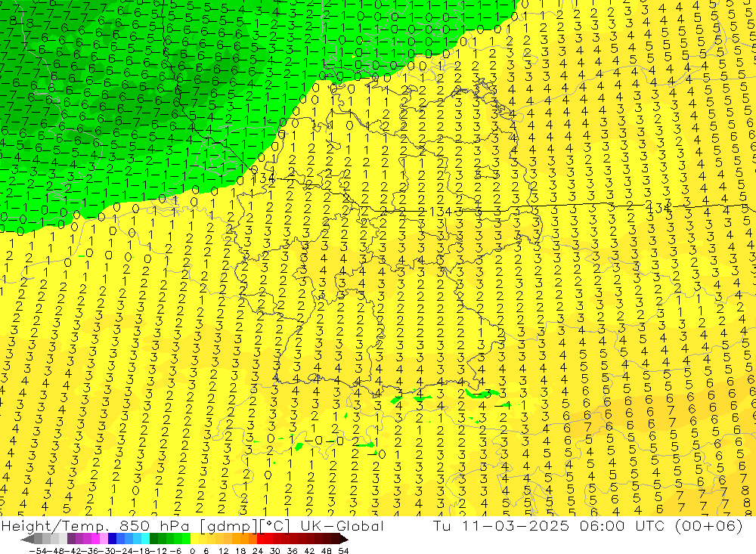Click the '54' legend value at scale end

point(343,551)
